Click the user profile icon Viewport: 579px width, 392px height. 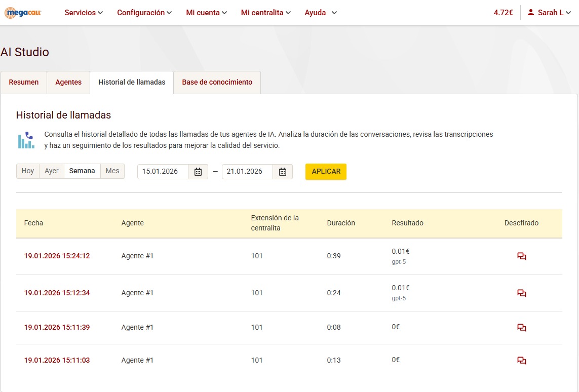coord(531,13)
